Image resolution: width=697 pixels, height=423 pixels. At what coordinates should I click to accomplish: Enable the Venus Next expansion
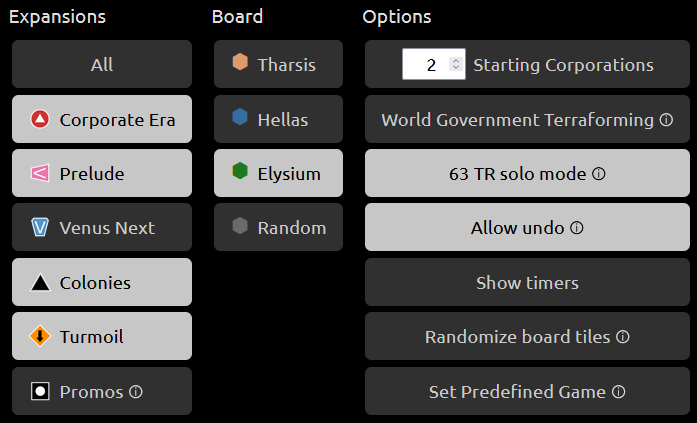tap(102, 227)
